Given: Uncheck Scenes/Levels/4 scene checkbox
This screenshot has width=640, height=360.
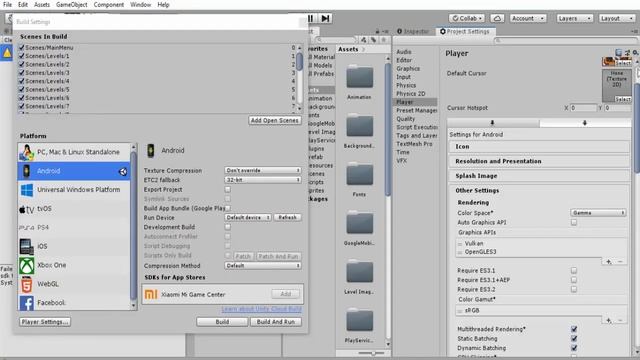Looking at the screenshot, I should tap(22, 81).
